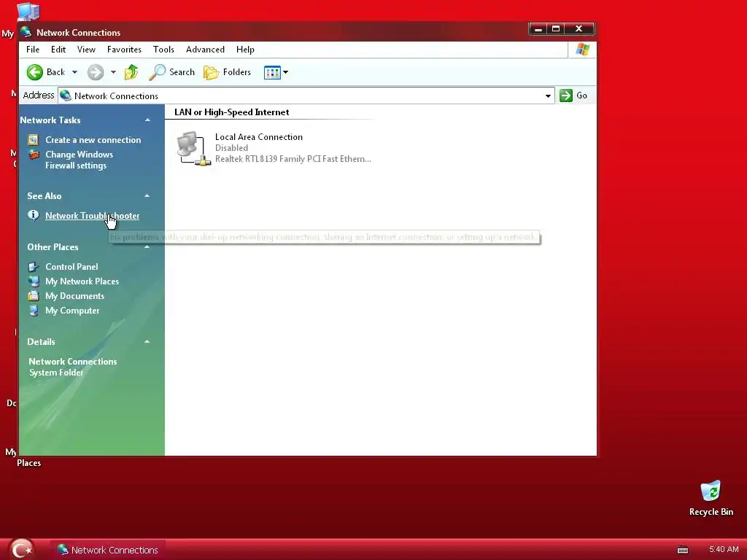
Task: Click Create a new connection link
Action: (x=93, y=140)
